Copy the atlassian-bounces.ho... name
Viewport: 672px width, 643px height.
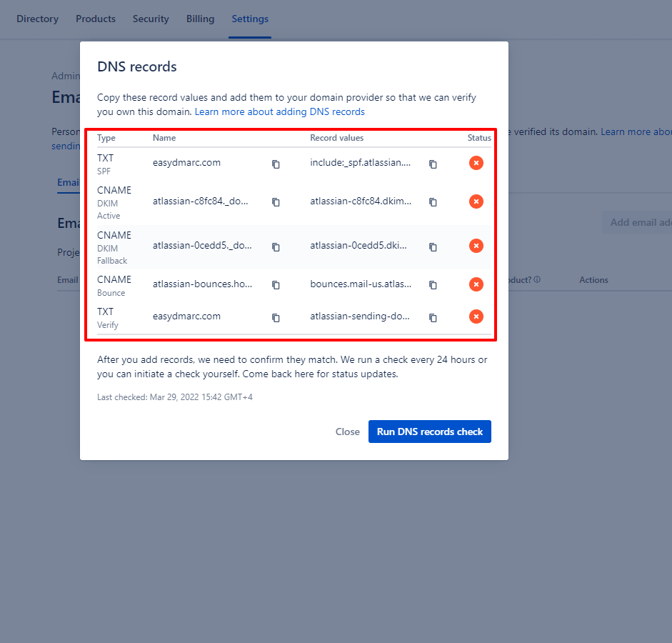(x=276, y=284)
